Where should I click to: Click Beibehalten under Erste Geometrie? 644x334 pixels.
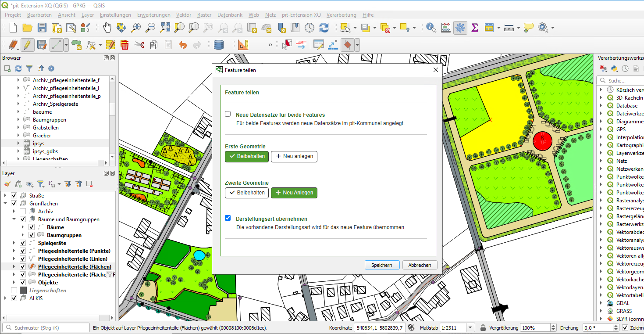click(246, 156)
